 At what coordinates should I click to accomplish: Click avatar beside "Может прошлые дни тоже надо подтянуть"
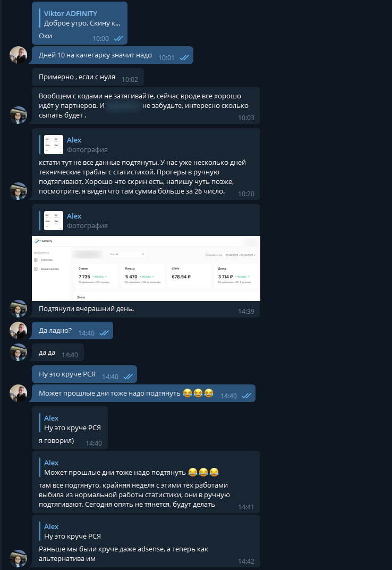[x=18, y=393]
